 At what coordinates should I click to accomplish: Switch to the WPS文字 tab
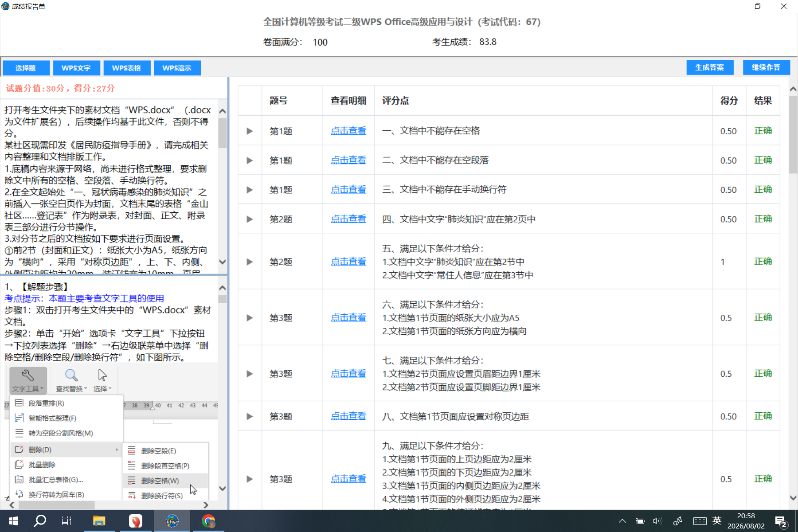click(x=76, y=68)
